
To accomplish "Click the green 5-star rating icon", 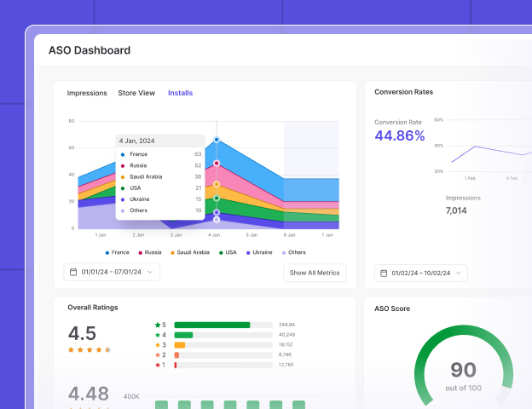I will 158,325.
